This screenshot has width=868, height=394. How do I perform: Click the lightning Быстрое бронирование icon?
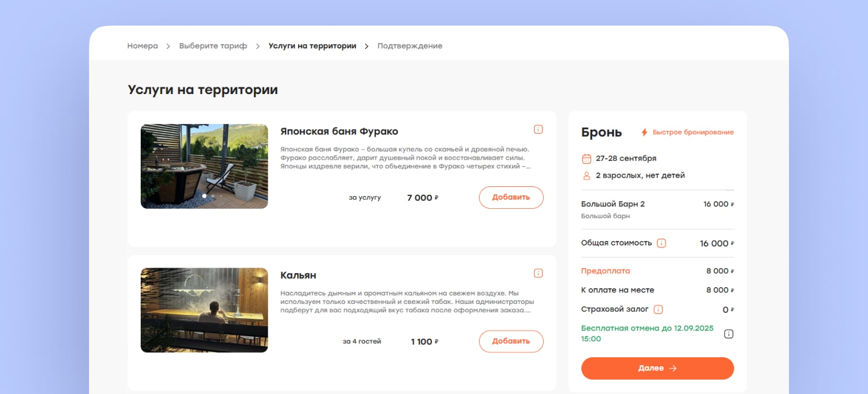pos(644,132)
